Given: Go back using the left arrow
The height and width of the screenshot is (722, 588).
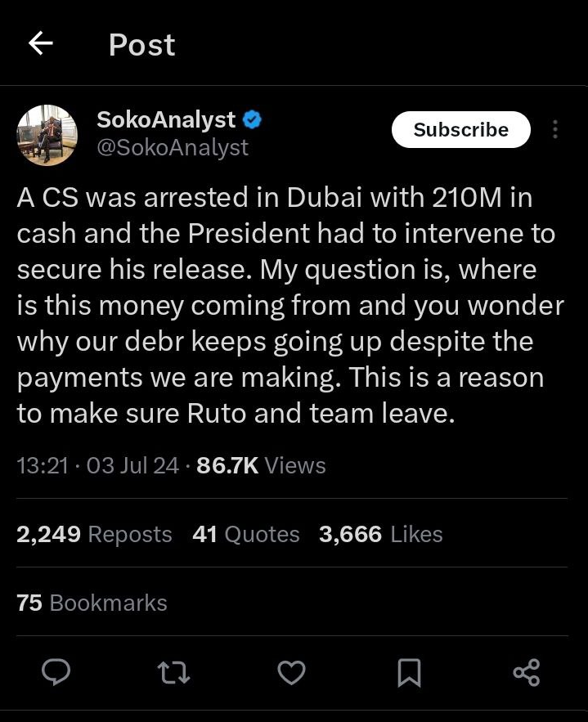Looking at the screenshot, I should point(41,44).
